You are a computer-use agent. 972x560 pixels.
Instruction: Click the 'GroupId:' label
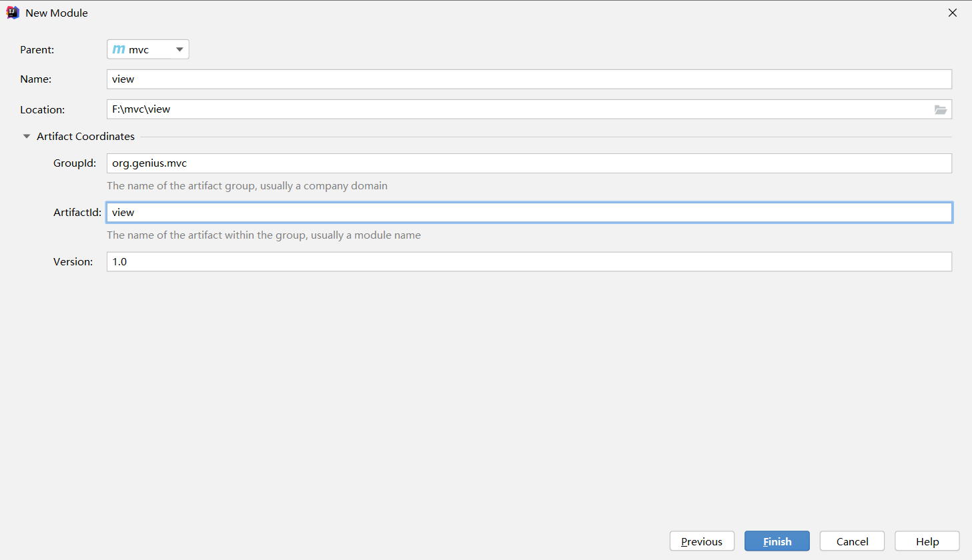click(x=75, y=163)
